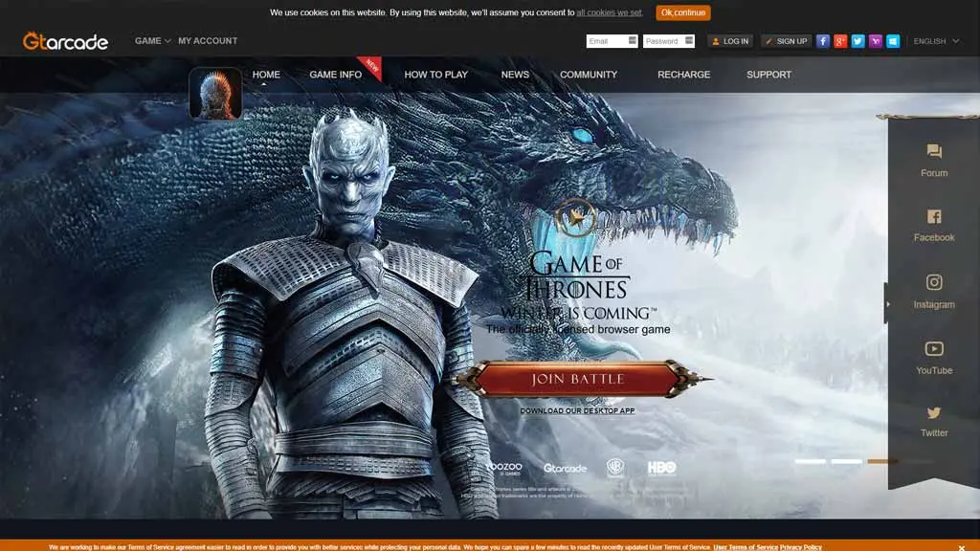
Task: Select the second carousel slide indicator
Action: (x=846, y=461)
